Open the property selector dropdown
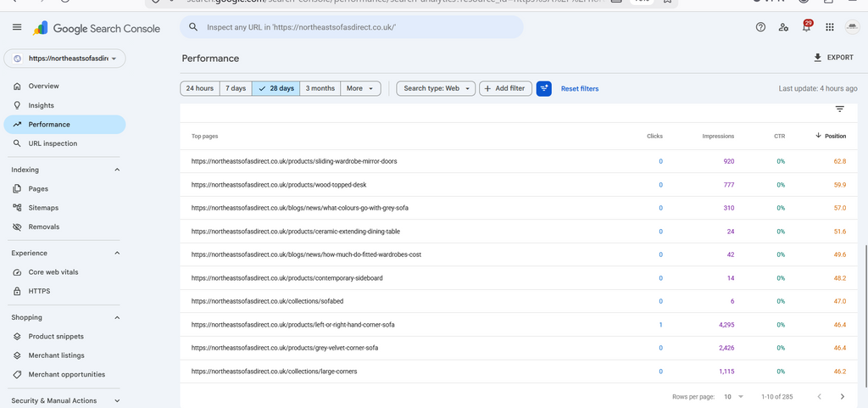This screenshot has height=408, width=868. (64, 59)
